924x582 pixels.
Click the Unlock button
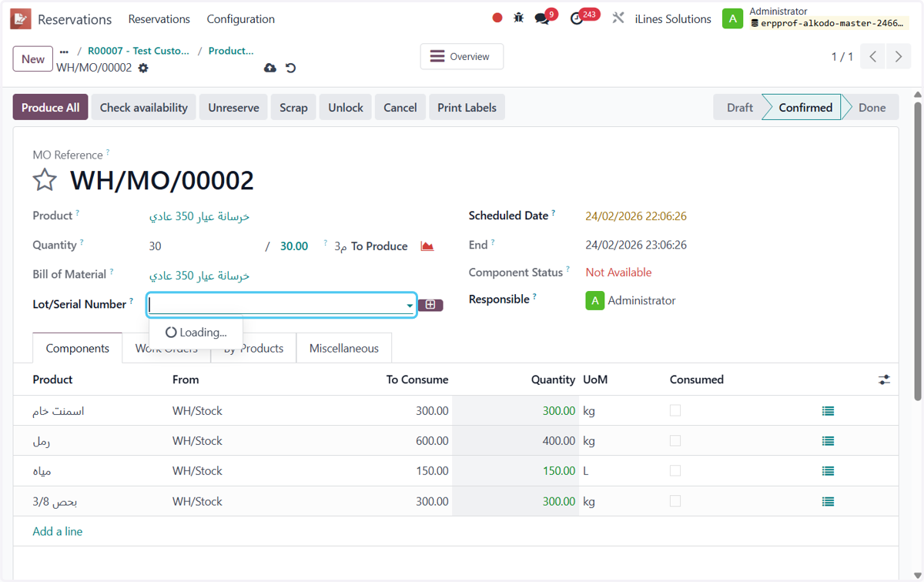[x=346, y=108]
